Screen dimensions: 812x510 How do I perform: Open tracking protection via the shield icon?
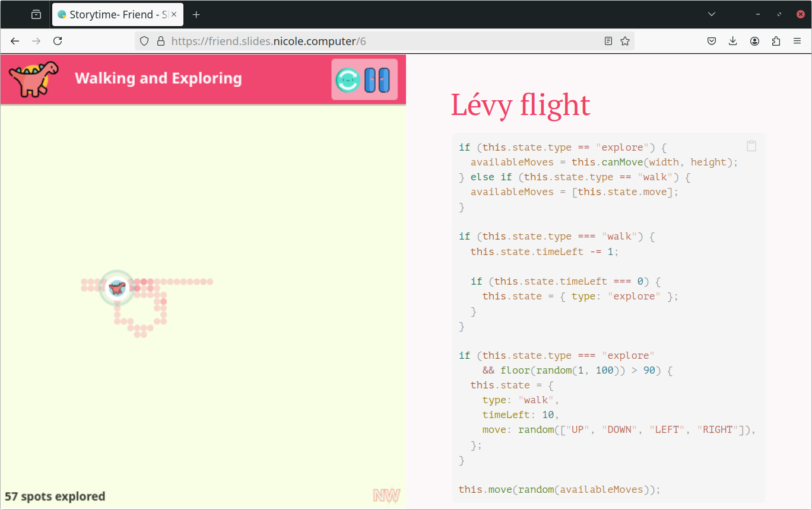pos(144,41)
